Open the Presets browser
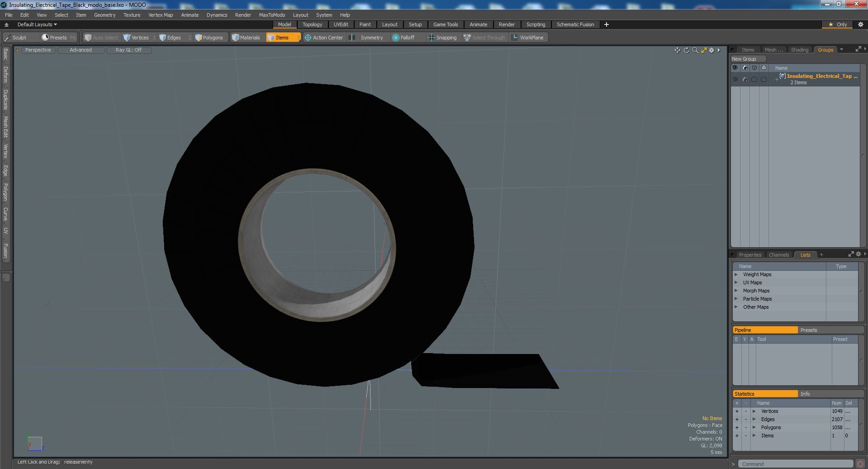The height and width of the screenshot is (469, 868). [58, 38]
